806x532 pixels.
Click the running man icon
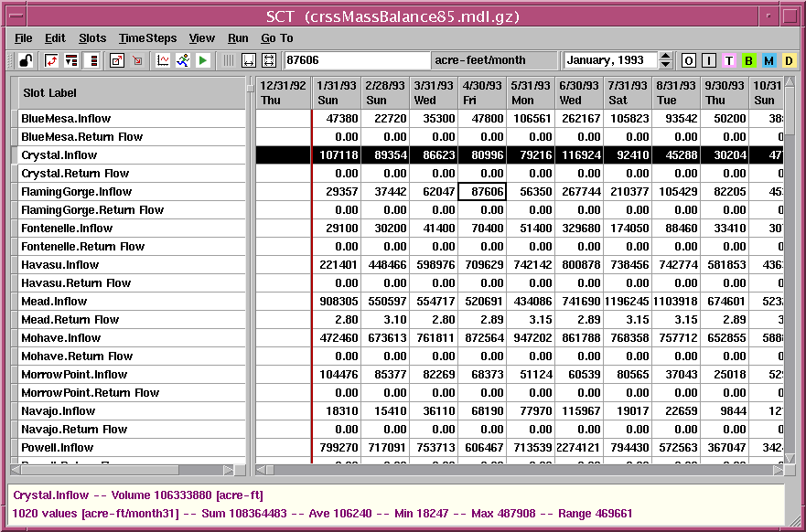182,60
